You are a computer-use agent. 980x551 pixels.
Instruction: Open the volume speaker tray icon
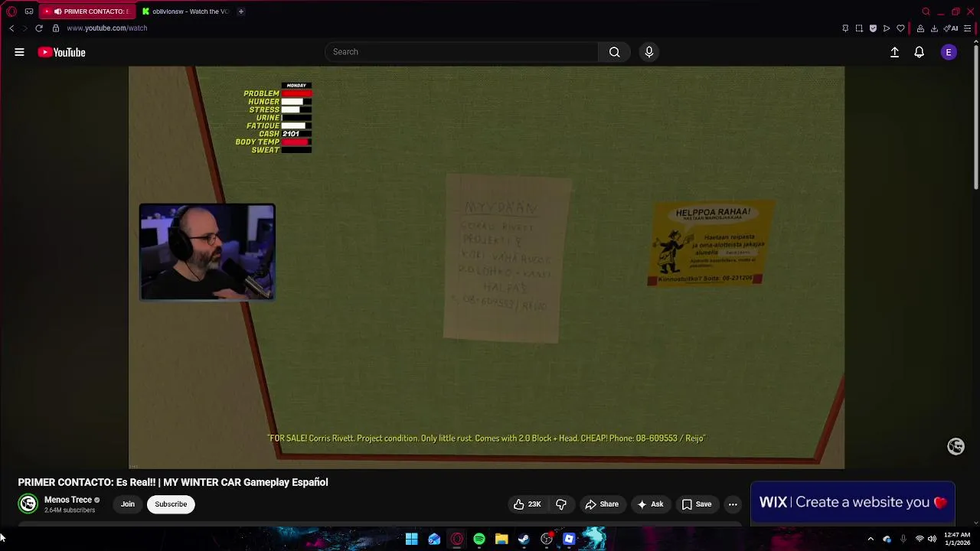tap(932, 539)
